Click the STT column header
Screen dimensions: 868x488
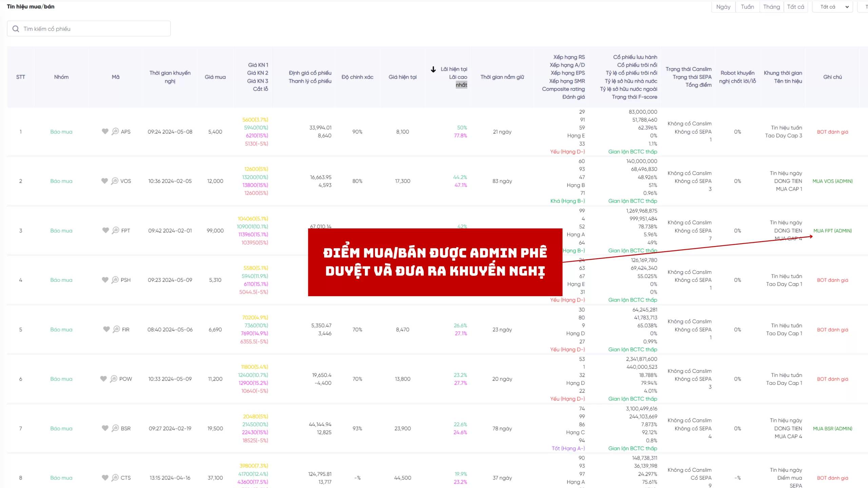[21, 77]
